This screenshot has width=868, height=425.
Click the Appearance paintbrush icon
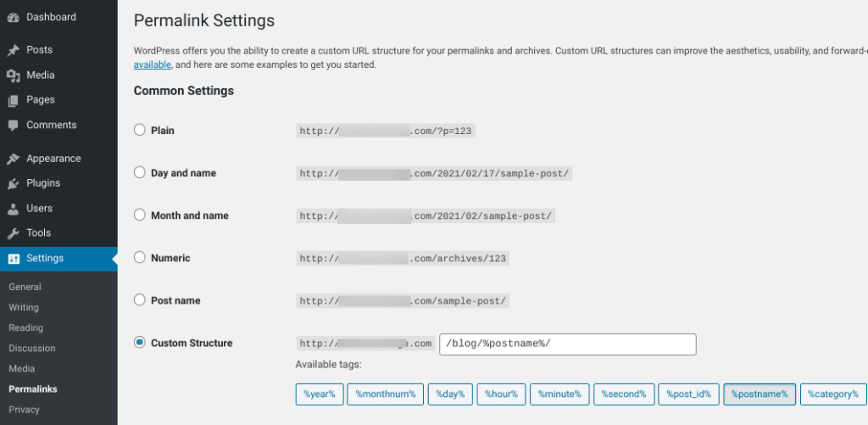click(x=14, y=159)
